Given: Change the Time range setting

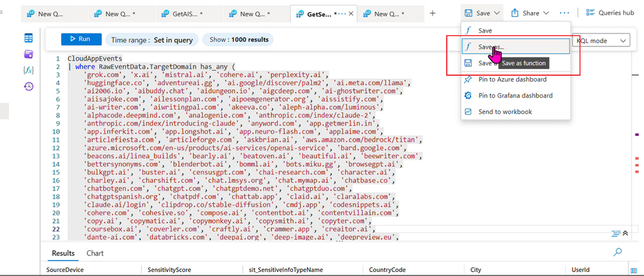Looking at the screenshot, I should tap(152, 40).
